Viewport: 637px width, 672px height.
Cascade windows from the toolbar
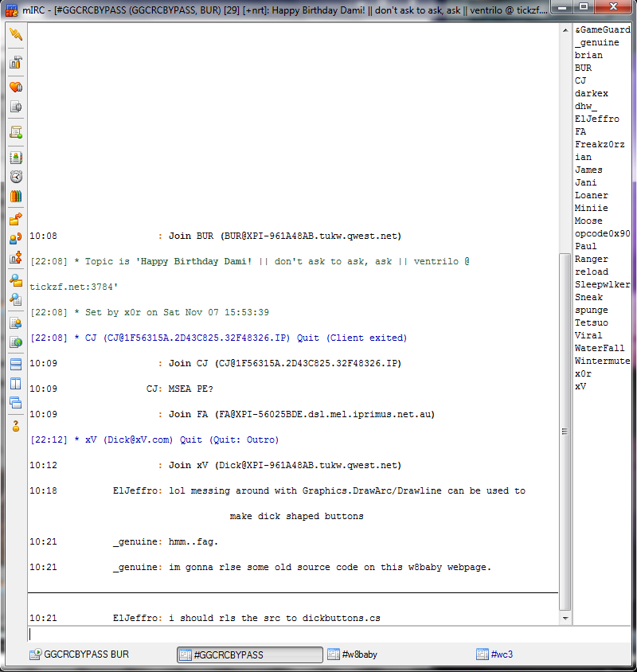click(16, 403)
